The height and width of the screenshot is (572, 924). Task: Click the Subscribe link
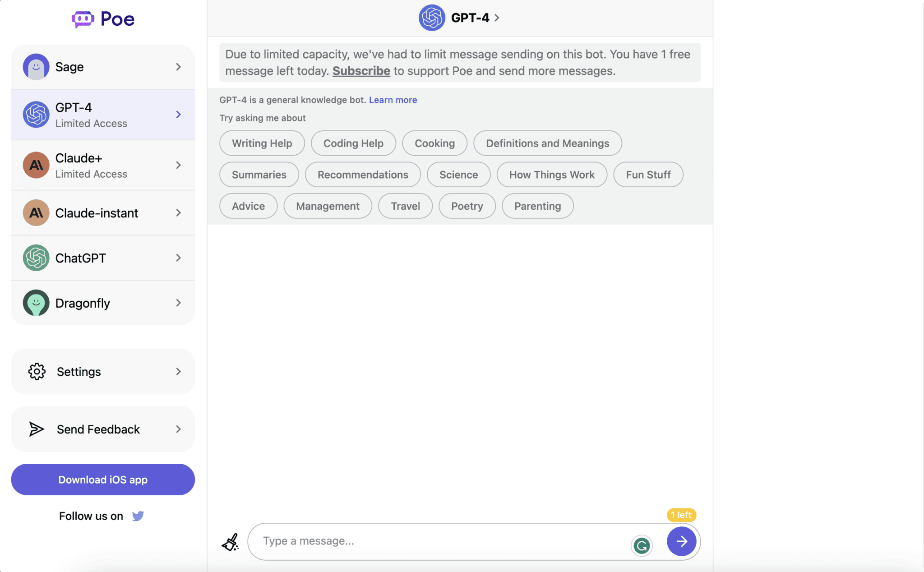(x=361, y=71)
